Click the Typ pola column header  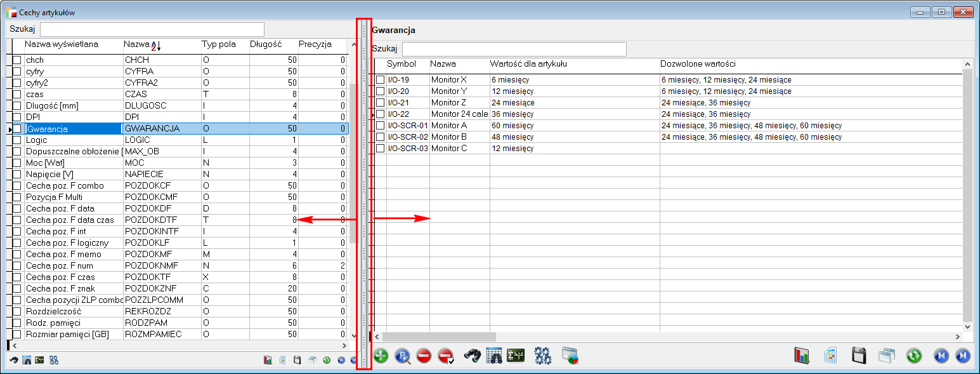tap(225, 45)
